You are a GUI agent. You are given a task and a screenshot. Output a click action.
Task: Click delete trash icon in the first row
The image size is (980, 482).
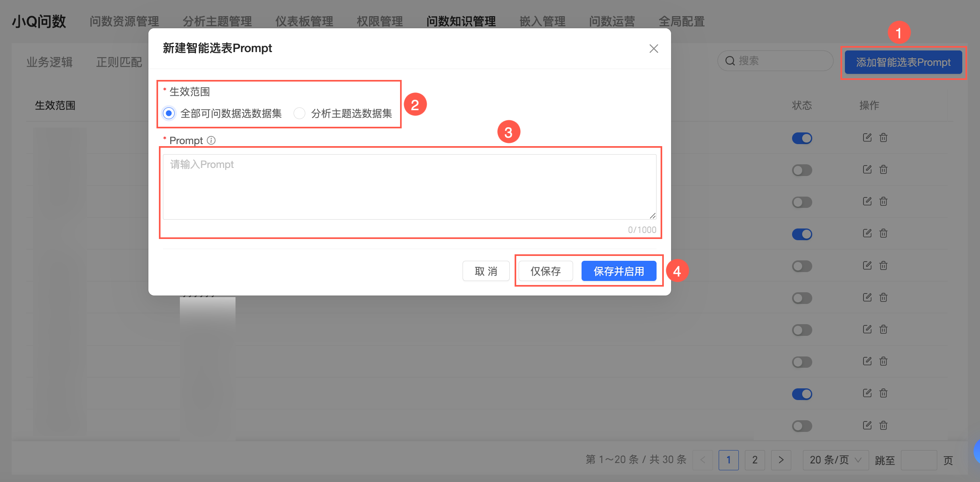click(883, 138)
